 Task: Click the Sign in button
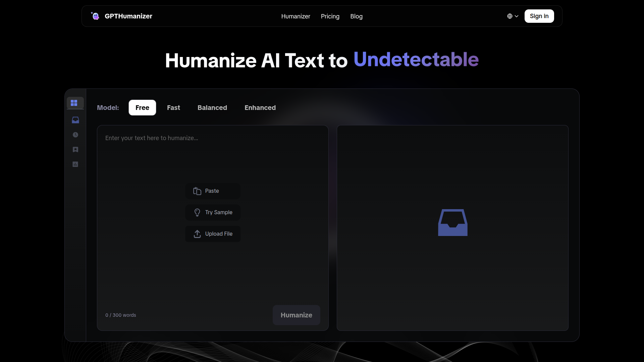click(x=539, y=16)
